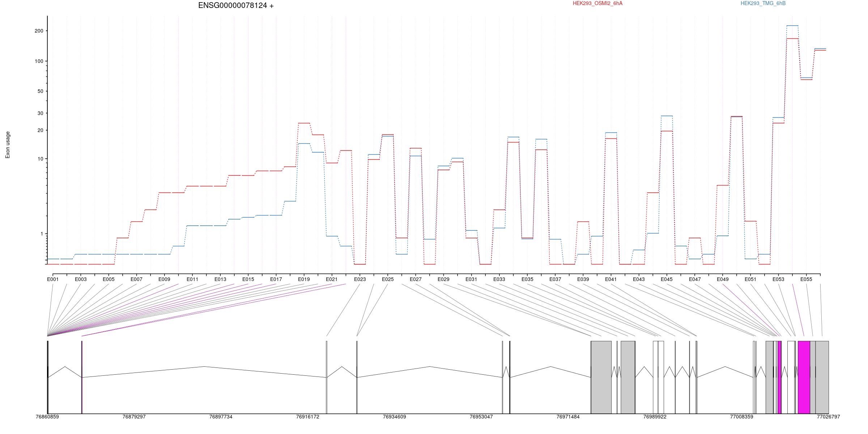Click the red E019 usage segment
The height and width of the screenshot is (434, 868).
pos(304,123)
